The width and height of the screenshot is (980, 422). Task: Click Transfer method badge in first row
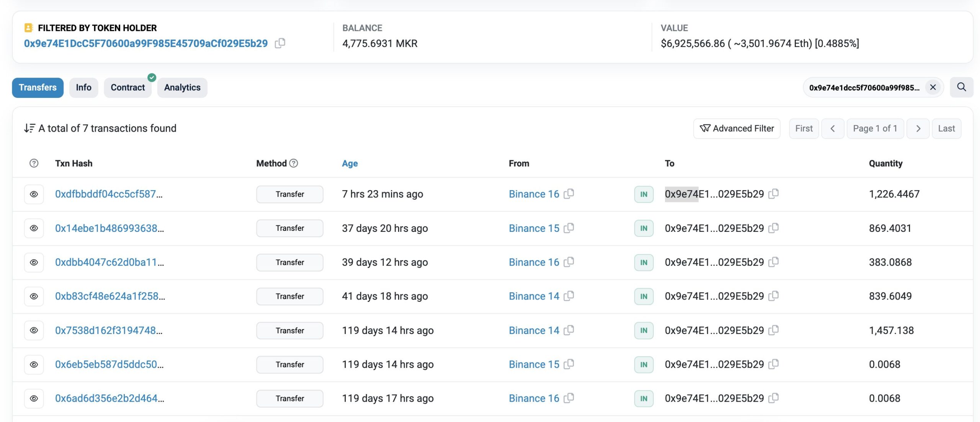point(290,194)
